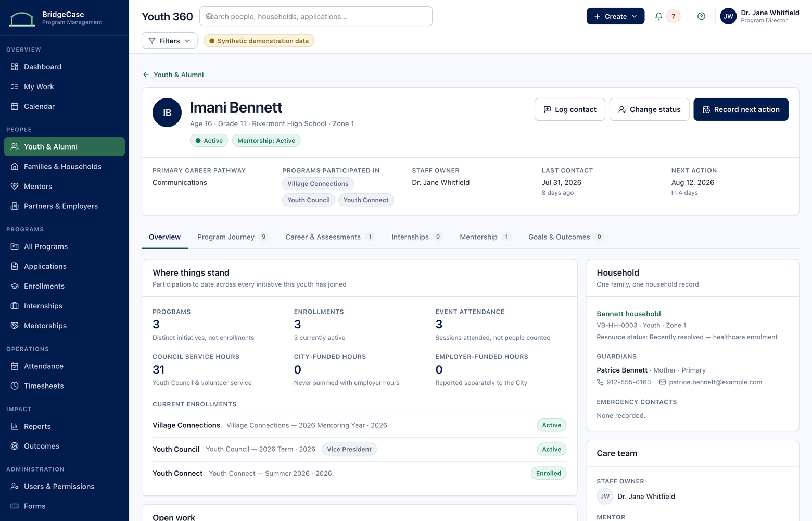Screen dimensions: 812x521
Task: Click the Reports bar chart icon
Action: tap(15, 426)
